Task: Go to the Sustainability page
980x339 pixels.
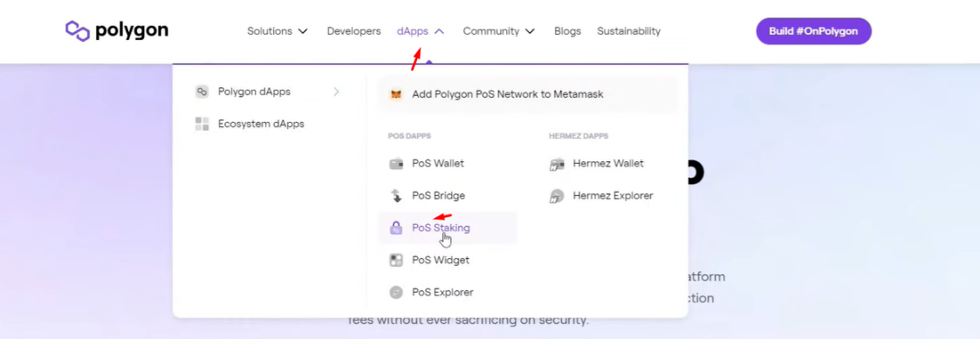Action: [x=628, y=31]
